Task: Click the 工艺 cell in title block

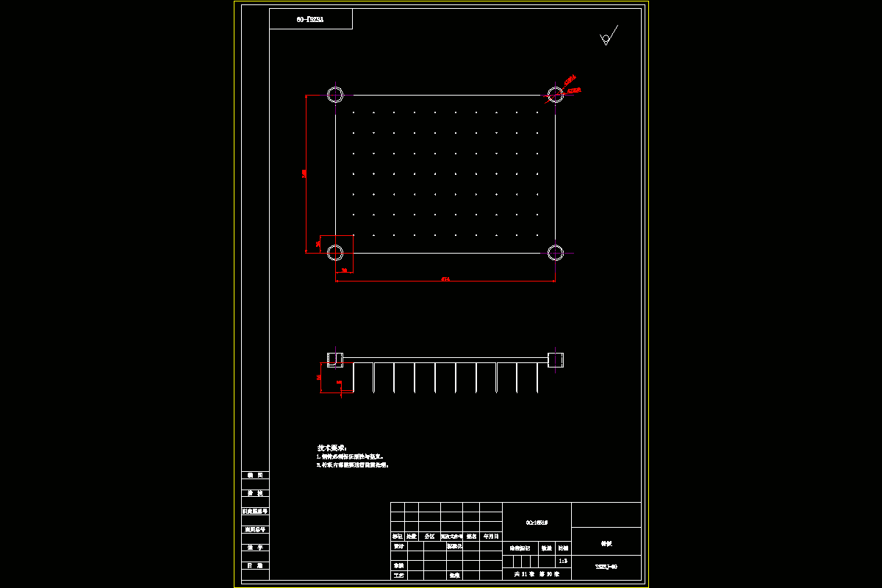Action: point(398,575)
